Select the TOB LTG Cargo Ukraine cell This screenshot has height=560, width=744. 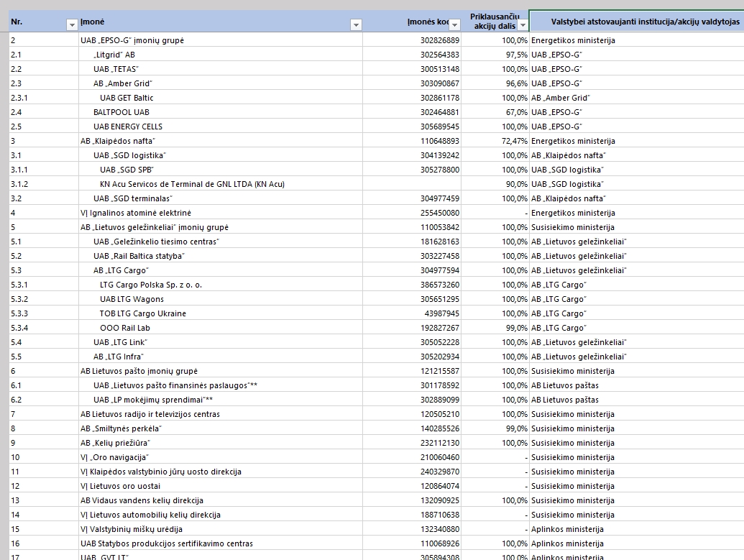click(143, 313)
